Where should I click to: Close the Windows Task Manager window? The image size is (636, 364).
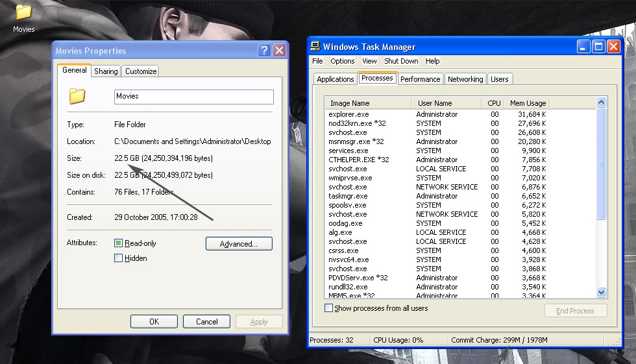click(613, 46)
